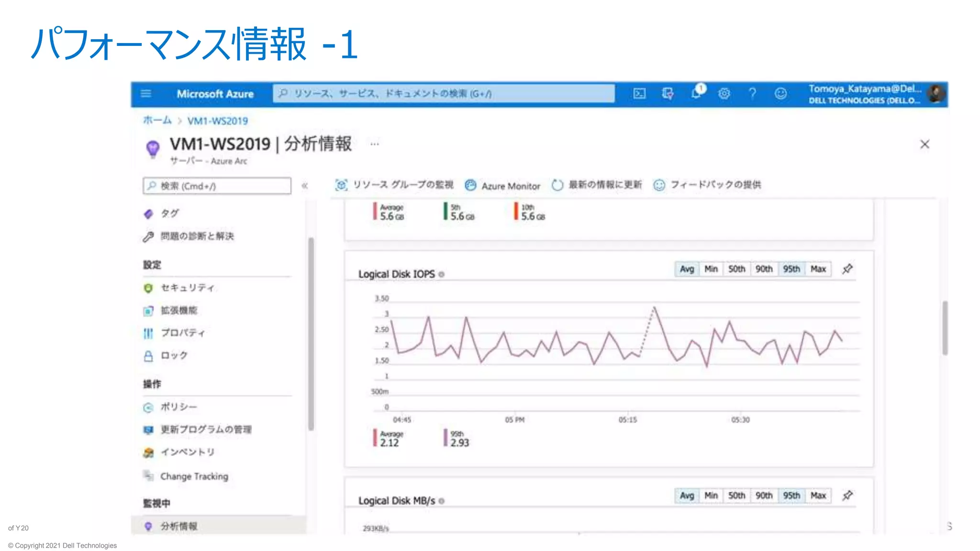Go to the ホーム breadcrumb
The height and width of the screenshot is (551, 980).
click(x=157, y=121)
